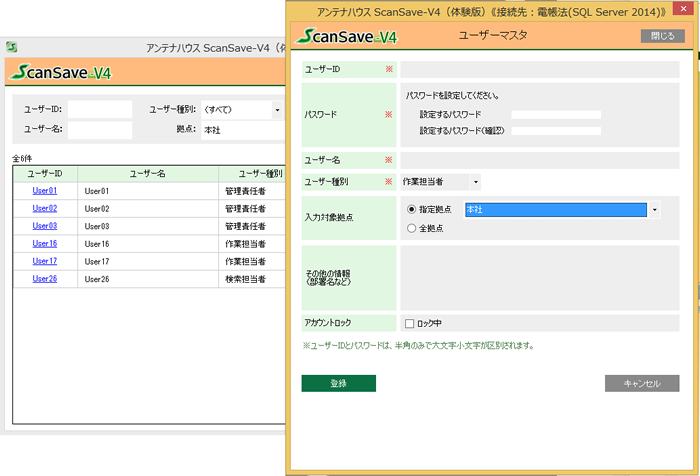
Task: Click the 閉じる button in dialog header
Action: click(x=661, y=36)
